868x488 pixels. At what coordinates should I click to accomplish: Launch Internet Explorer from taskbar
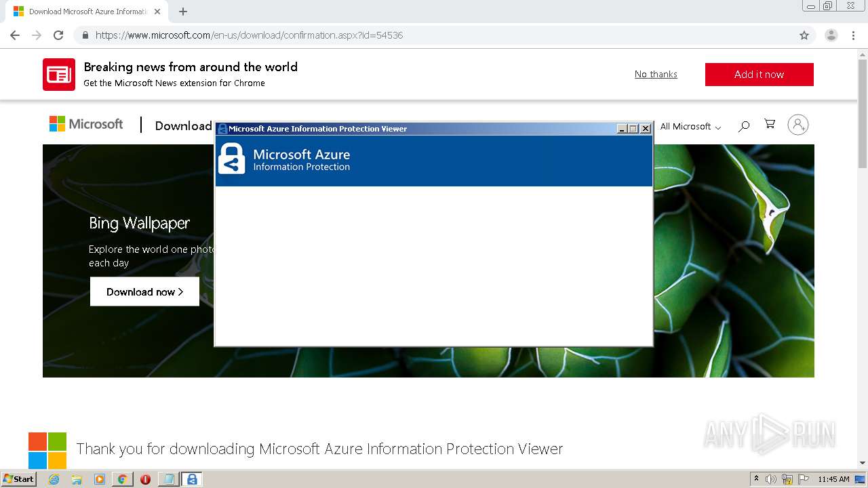54,479
